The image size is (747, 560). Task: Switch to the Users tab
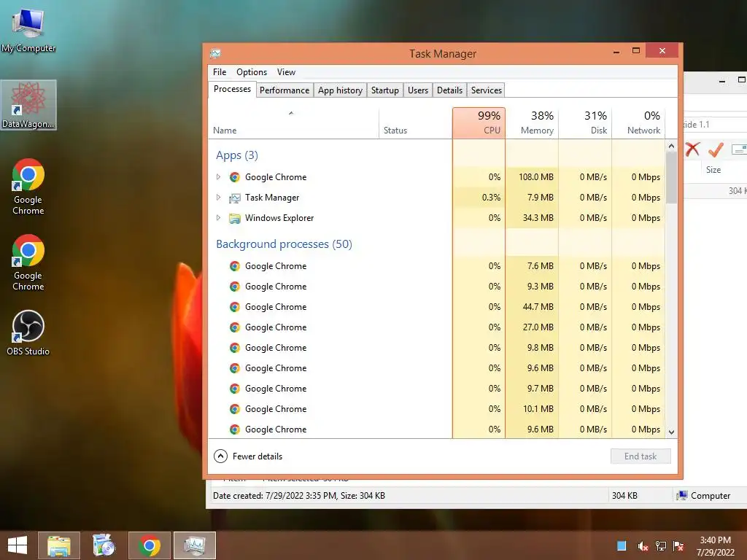(418, 90)
